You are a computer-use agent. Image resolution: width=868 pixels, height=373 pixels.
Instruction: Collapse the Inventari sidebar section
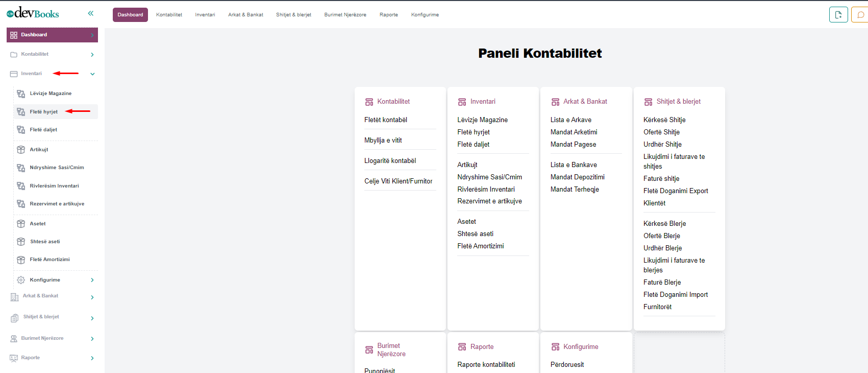(x=92, y=74)
